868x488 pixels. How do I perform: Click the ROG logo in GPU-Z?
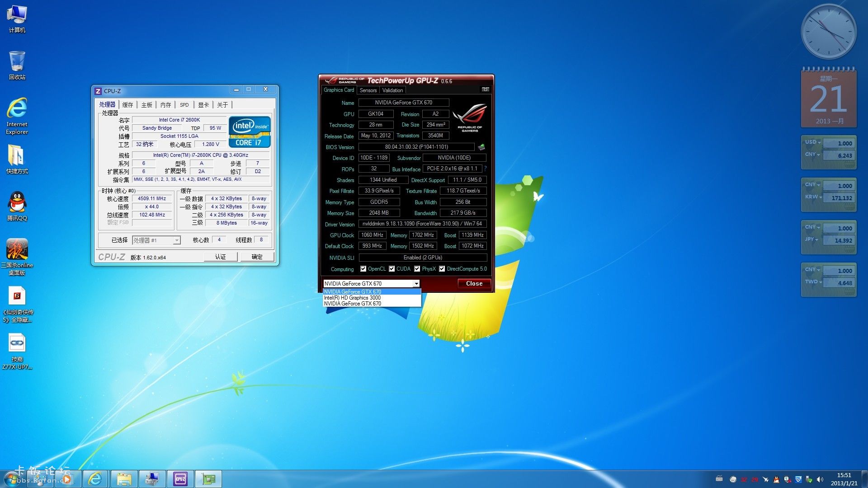470,117
